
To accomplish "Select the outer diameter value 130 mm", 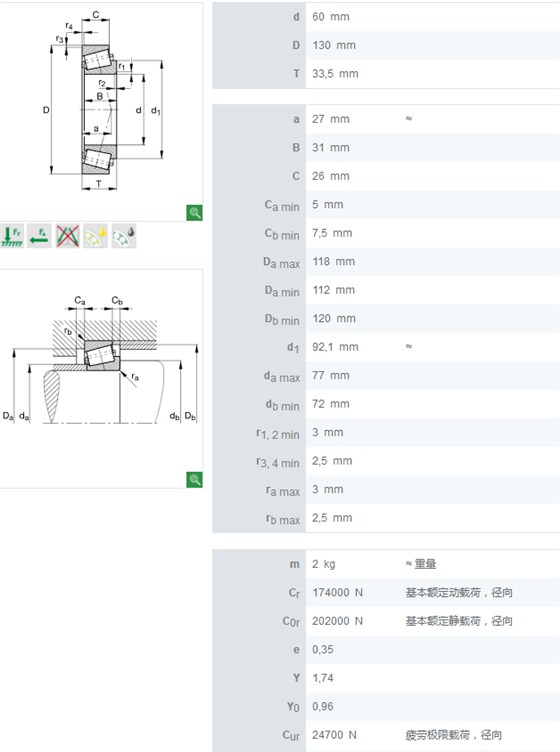I will 334,46.
